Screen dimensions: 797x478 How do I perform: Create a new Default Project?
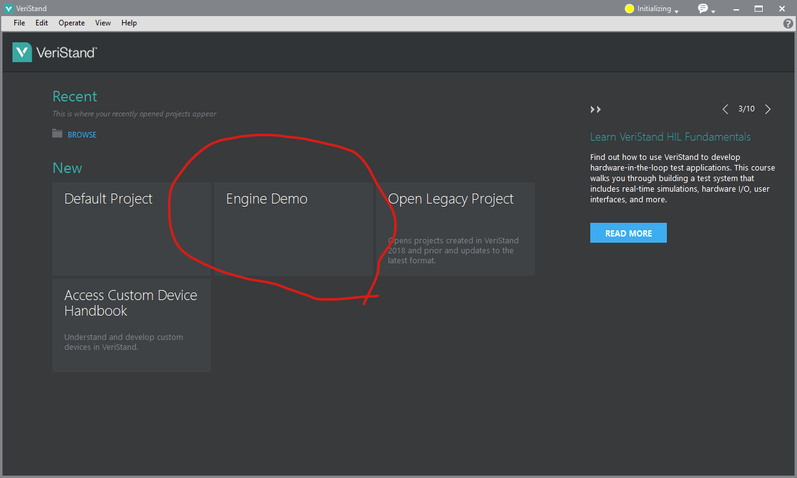tap(131, 228)
